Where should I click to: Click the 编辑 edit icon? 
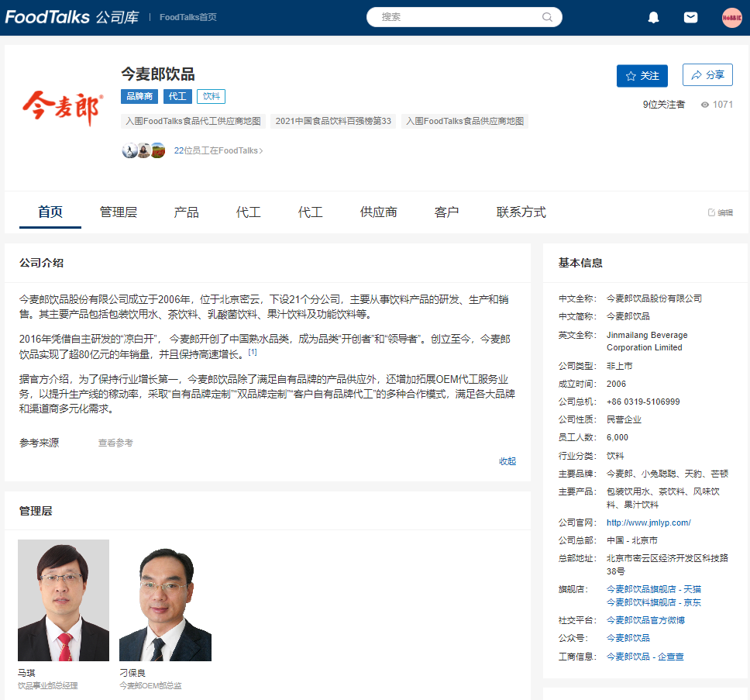[720, 212]
